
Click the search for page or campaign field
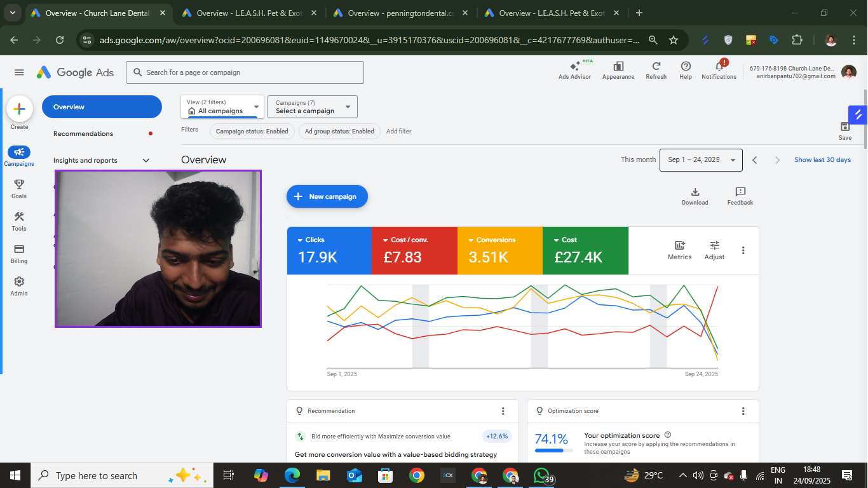click(x=245, y=72)
